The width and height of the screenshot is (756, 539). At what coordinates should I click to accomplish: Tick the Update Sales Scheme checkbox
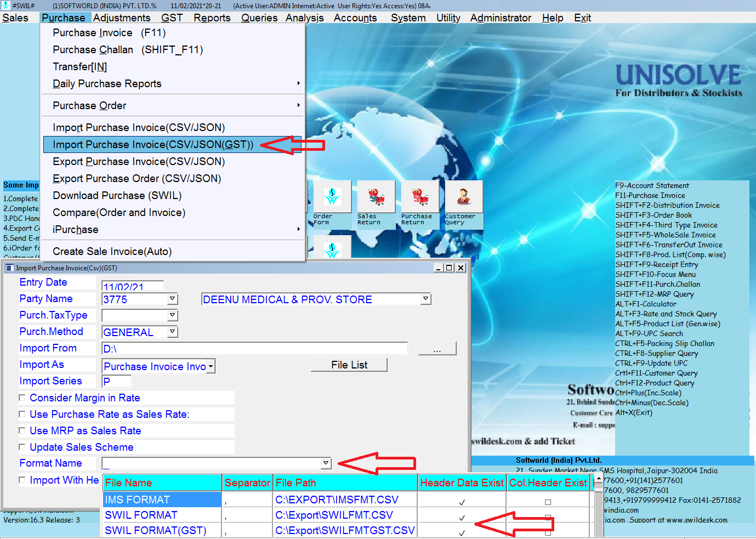(22, 447)
